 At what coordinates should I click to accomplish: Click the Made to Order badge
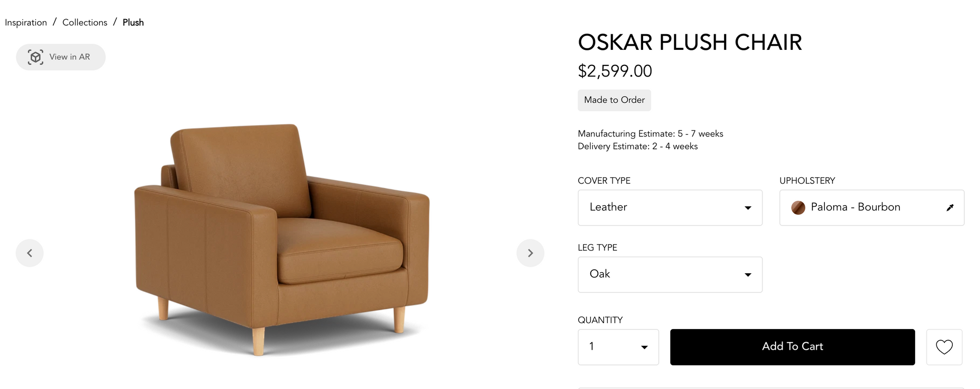tap(614, 100)
